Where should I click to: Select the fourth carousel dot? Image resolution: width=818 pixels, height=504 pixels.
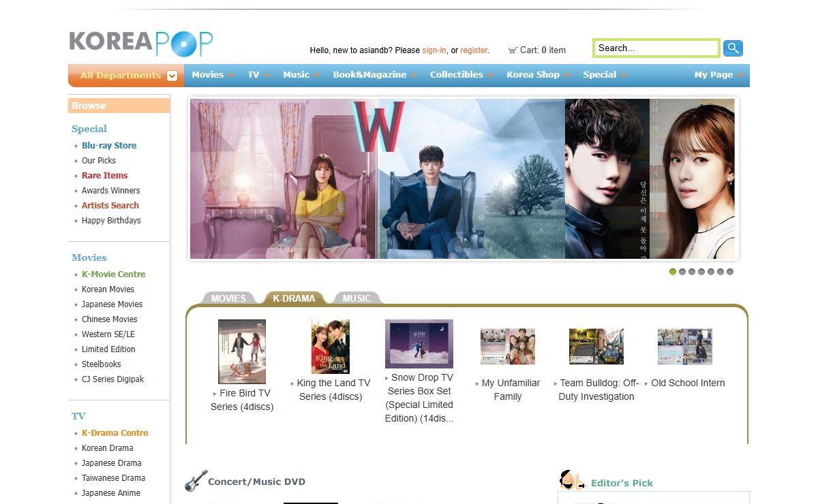(701, 272)
